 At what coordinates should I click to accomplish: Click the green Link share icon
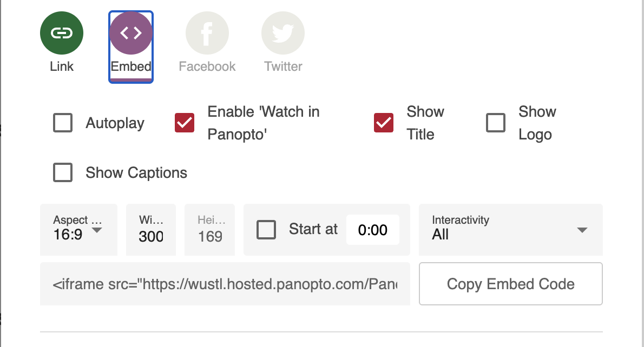pyautogui.click(x=62, y=34)
